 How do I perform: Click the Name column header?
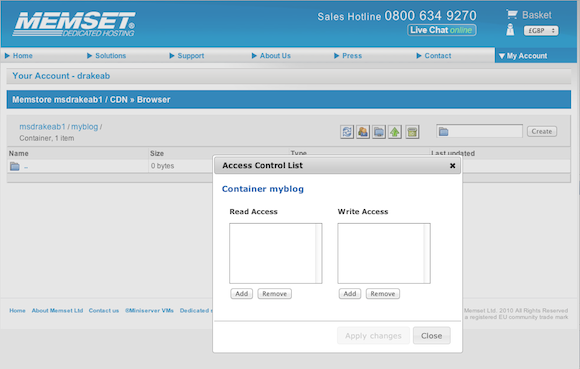tap(18, 153)
